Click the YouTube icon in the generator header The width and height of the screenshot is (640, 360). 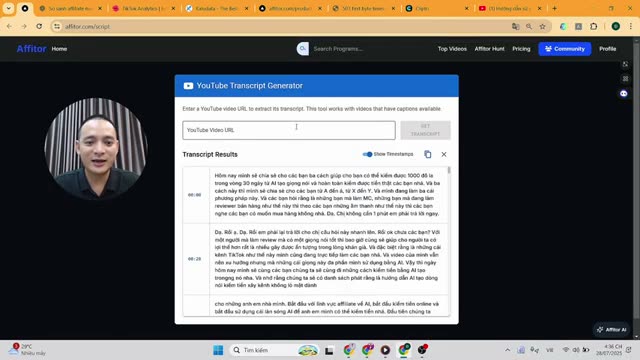pos(188,86)
